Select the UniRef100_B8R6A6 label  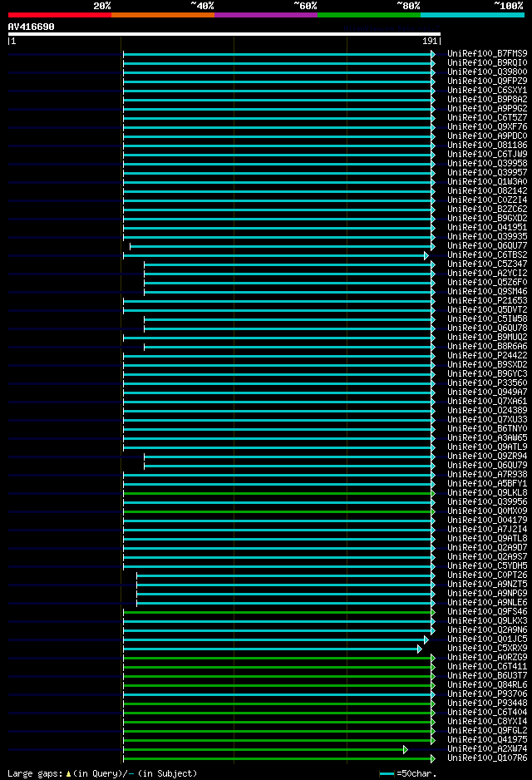point(487,346)
